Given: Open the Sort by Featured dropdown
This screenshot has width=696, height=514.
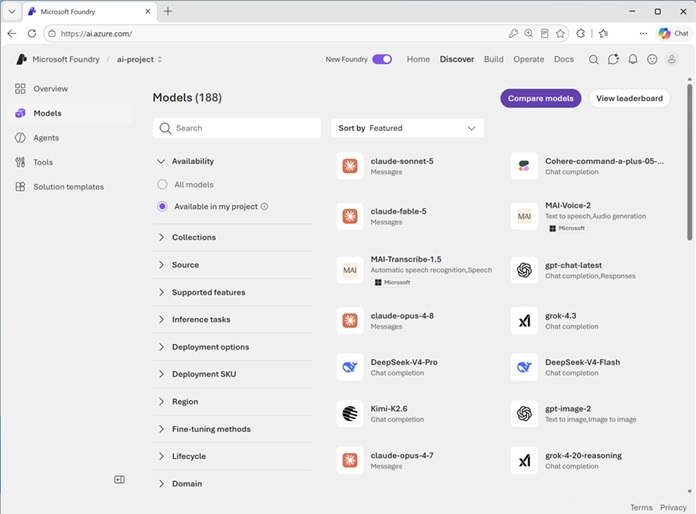Looking at the screenshot, I should pyautogui.click(x=407, y=128).
